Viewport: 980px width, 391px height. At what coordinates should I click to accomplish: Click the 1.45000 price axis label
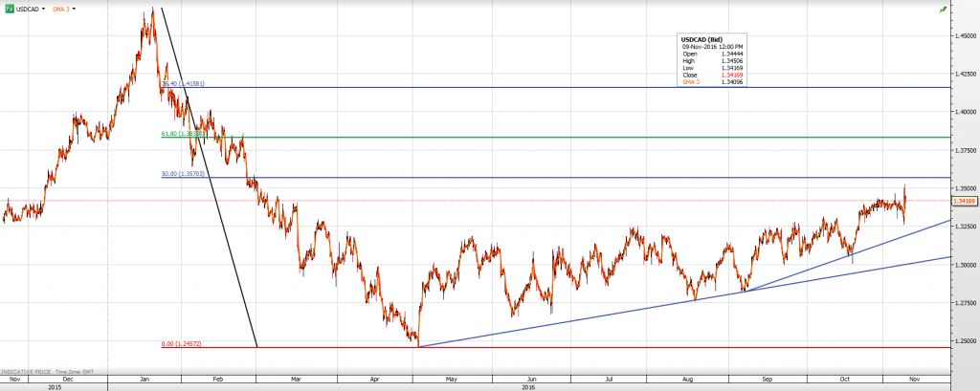click(965, 35)
